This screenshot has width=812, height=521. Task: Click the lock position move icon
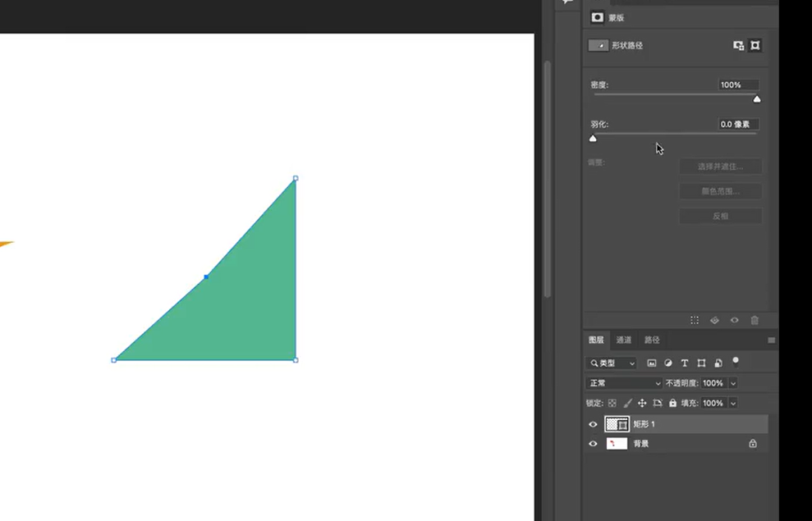pos(642,403)
